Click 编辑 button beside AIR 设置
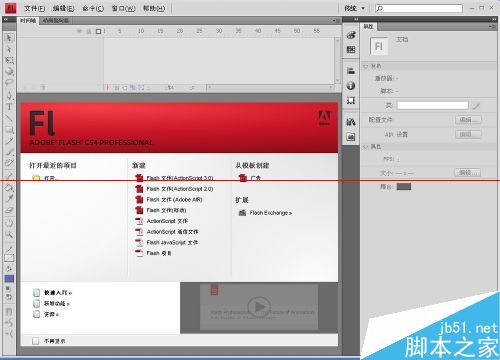 (468, 134)
